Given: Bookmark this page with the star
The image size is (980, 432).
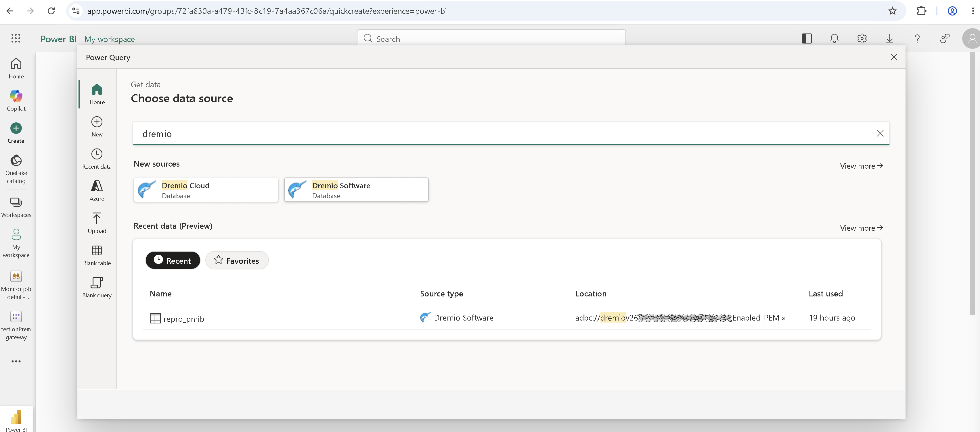Looking at the screenshot, I should [893, 11].
